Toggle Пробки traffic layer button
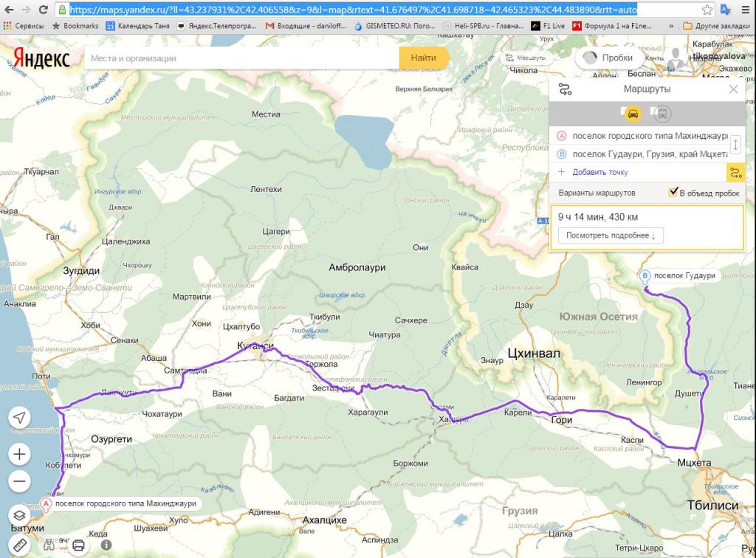 tap(608, 58)
